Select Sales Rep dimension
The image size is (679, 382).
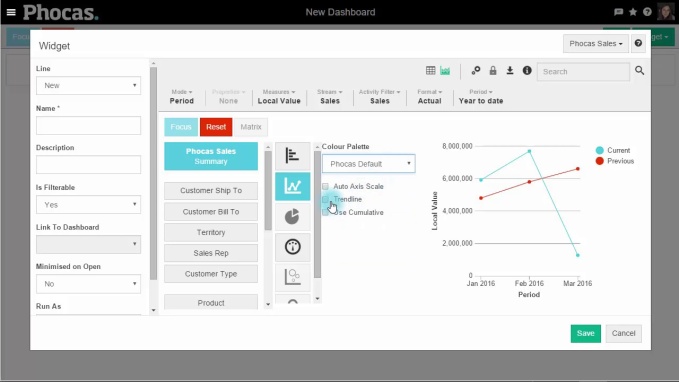[x=211, y=253]
